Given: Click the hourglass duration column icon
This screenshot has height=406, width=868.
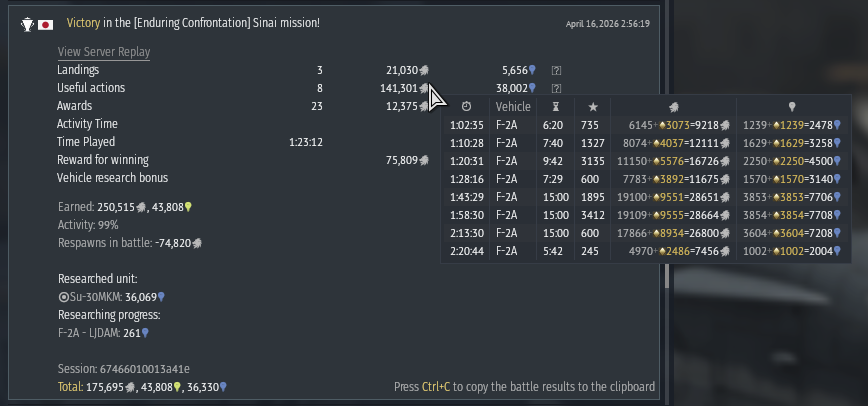Looking at the screenshot, I should (x=556, y=107).
